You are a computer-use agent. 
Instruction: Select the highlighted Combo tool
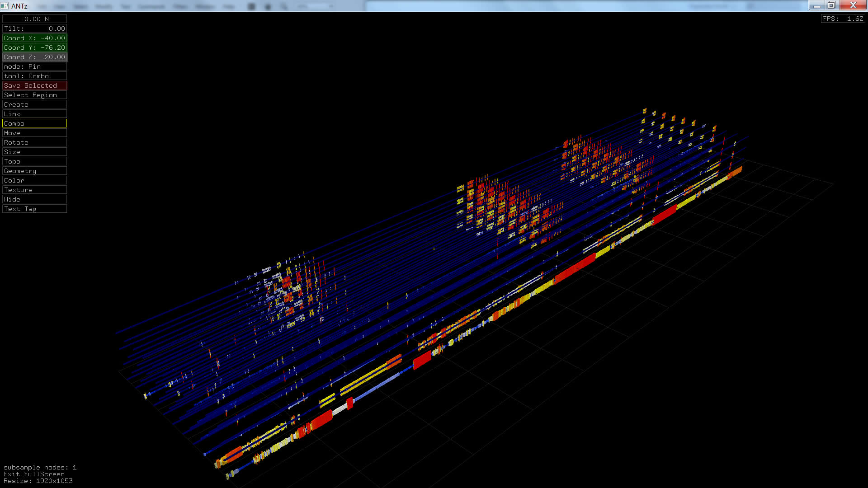[34, 123]
